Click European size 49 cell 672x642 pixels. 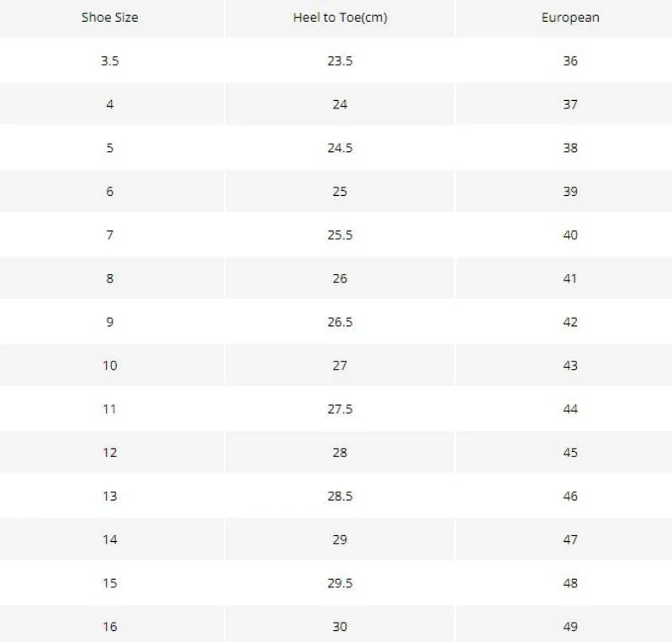pyautogui.click(x=570, y=627)
